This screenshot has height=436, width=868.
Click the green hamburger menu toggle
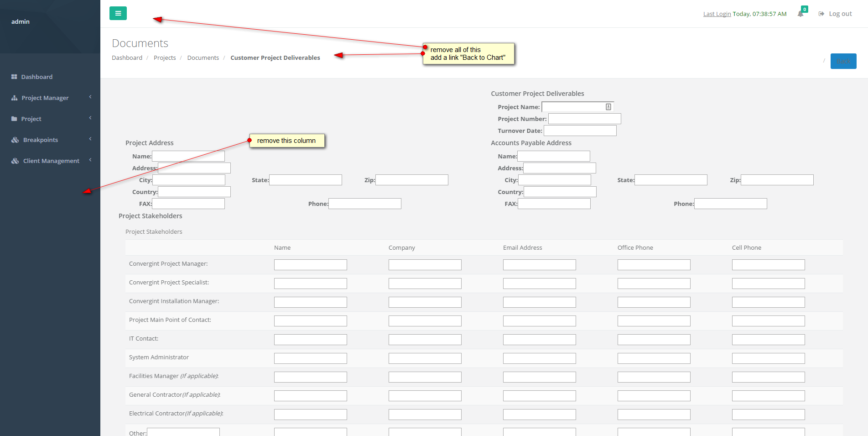click(x=118, y=13)
